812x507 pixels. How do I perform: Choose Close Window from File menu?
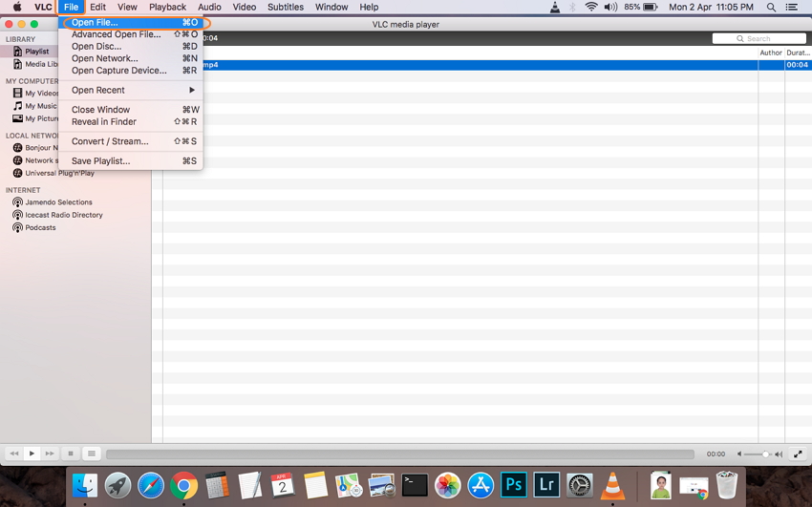click(x=131, y=110)
